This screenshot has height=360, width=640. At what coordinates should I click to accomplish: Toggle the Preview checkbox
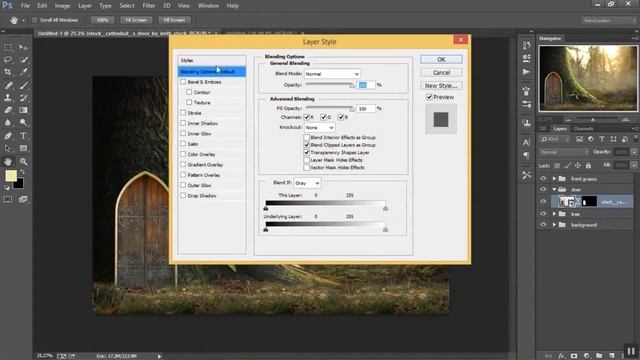coord(429,97)
